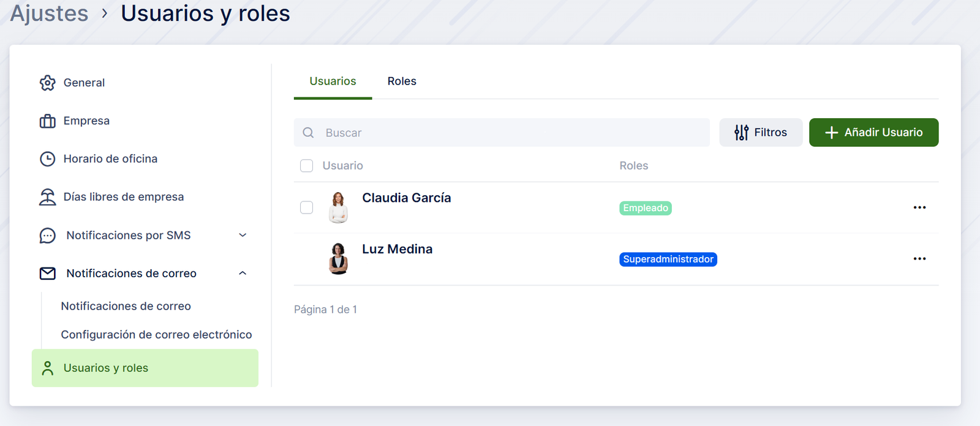Open three-dot menu for Claudia García
Viewport: 980px width, 426px height.
(x=919, y=207)
